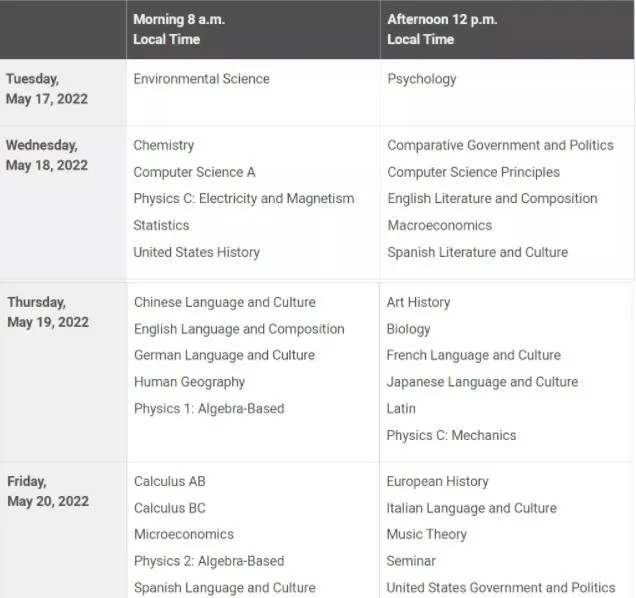
Task: Select the Tuesday, May 17, 2022 row label
Action: [x=47, y=89]
